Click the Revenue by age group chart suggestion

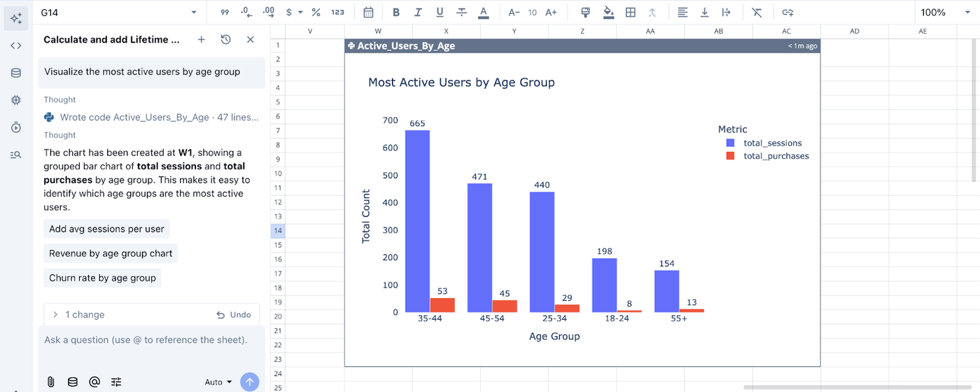click(x=111, y=253)
